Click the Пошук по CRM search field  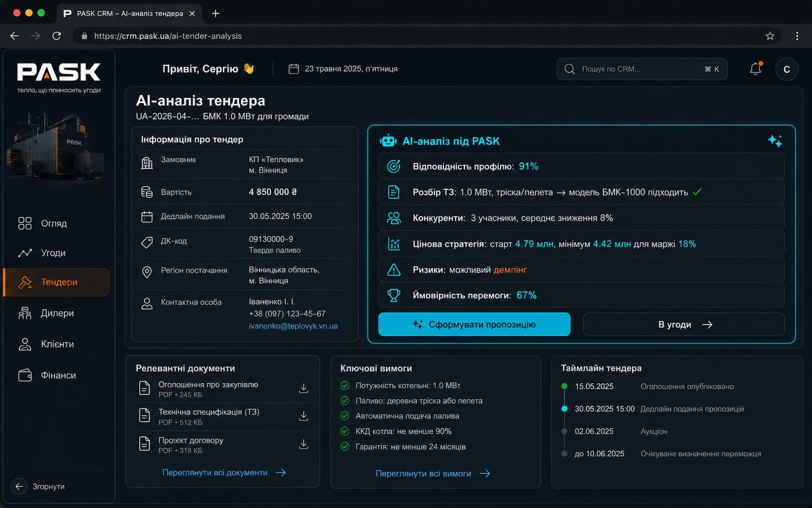[x=642, y=69]
